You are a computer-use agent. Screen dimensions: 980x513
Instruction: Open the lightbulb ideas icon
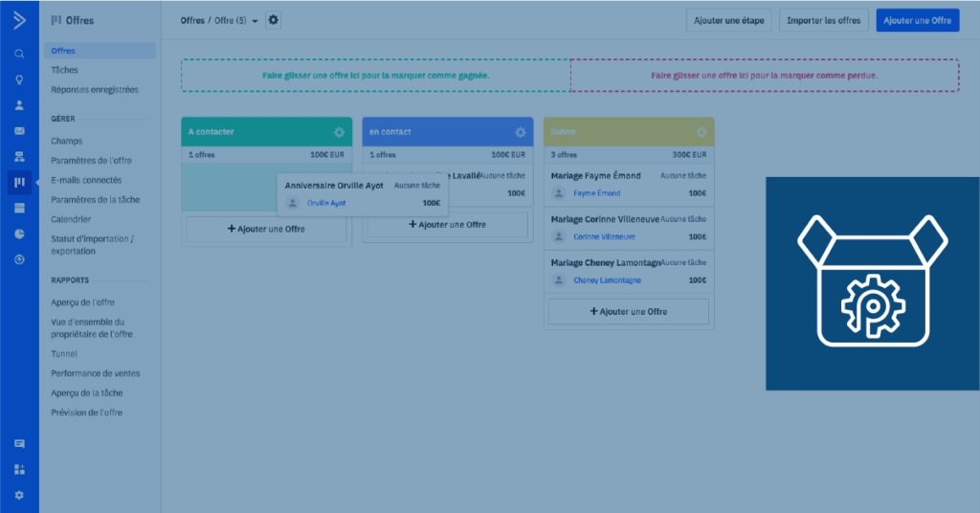pyautogui.click(x=19, y=79)
